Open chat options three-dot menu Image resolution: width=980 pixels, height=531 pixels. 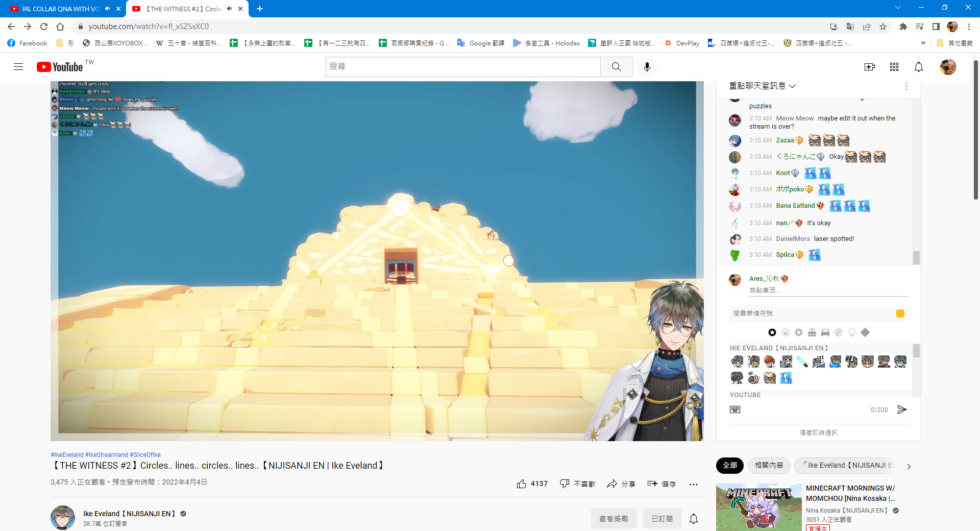906,86
